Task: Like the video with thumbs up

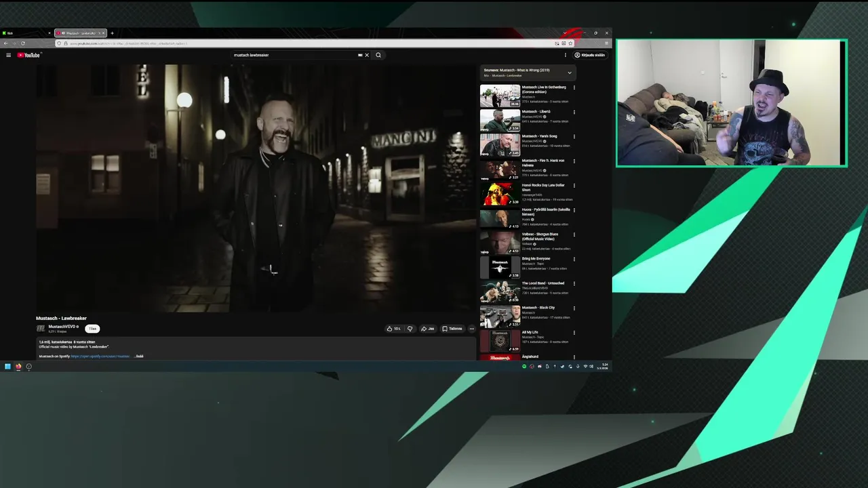Action: (x=393, y=329)
